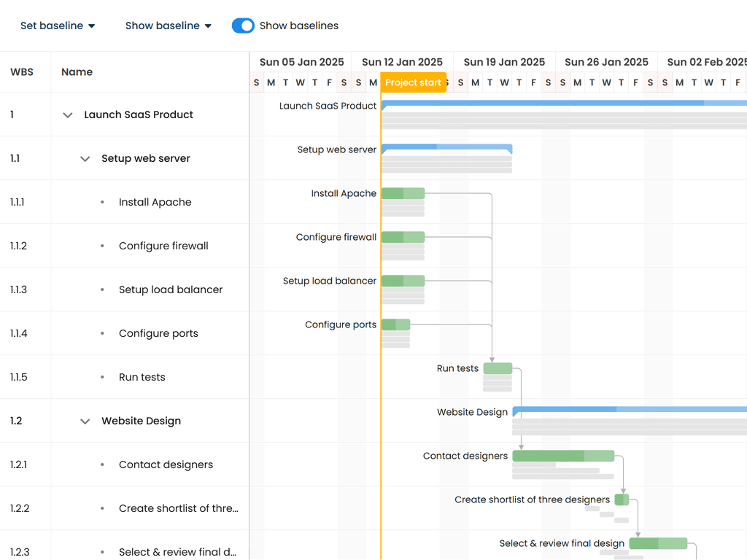This screenshot has height=560, width=747.
Task: Select the Configure firewall task row
Action: (x=163, y=246)
